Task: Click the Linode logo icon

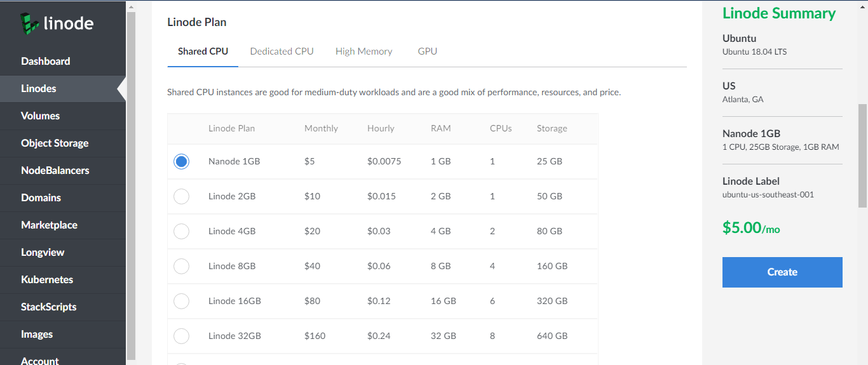Action: [x=30, y=23]
